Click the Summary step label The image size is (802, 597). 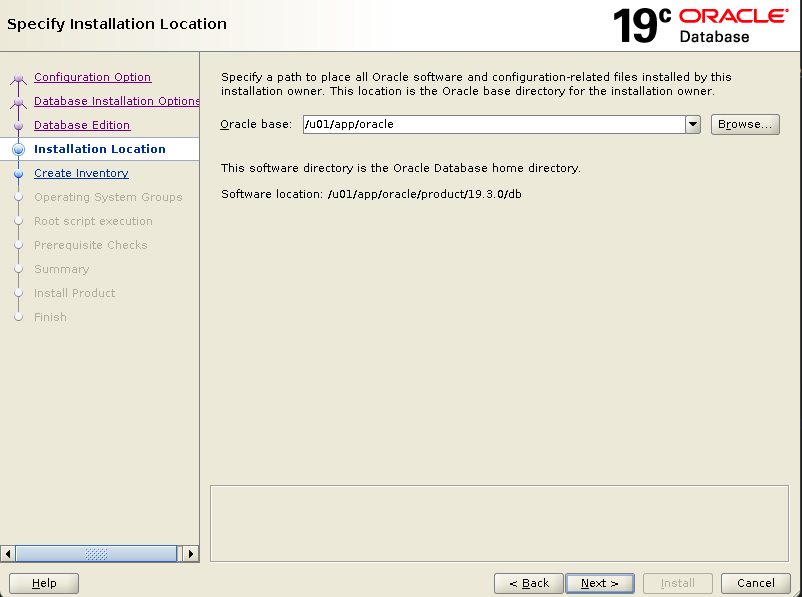click(61, 269)
